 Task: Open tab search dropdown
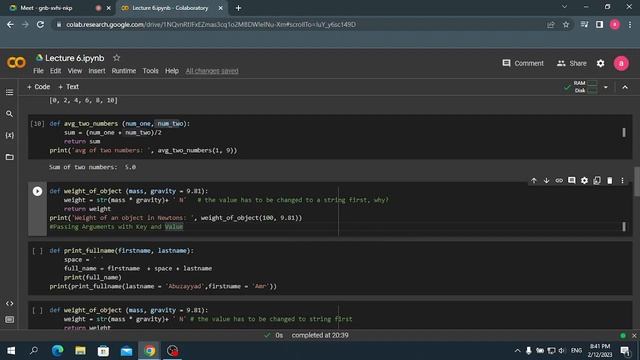tap(564, 7)
